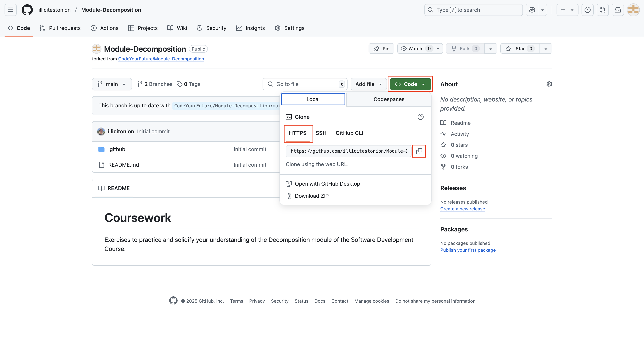Screen dimensions: 644x364
Task: Click Create a new release link
Action: [x=462, y=209]
